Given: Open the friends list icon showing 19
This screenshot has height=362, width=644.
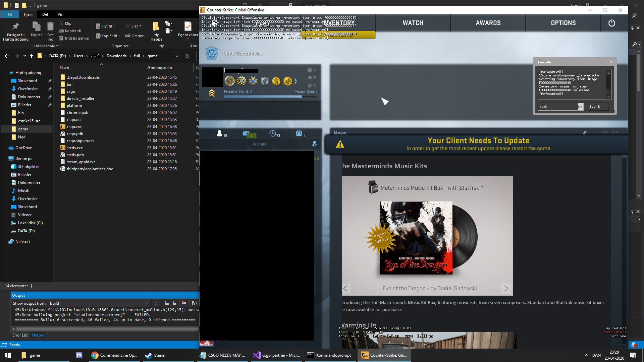Looking at the screenshot, I should pos(220,134).
